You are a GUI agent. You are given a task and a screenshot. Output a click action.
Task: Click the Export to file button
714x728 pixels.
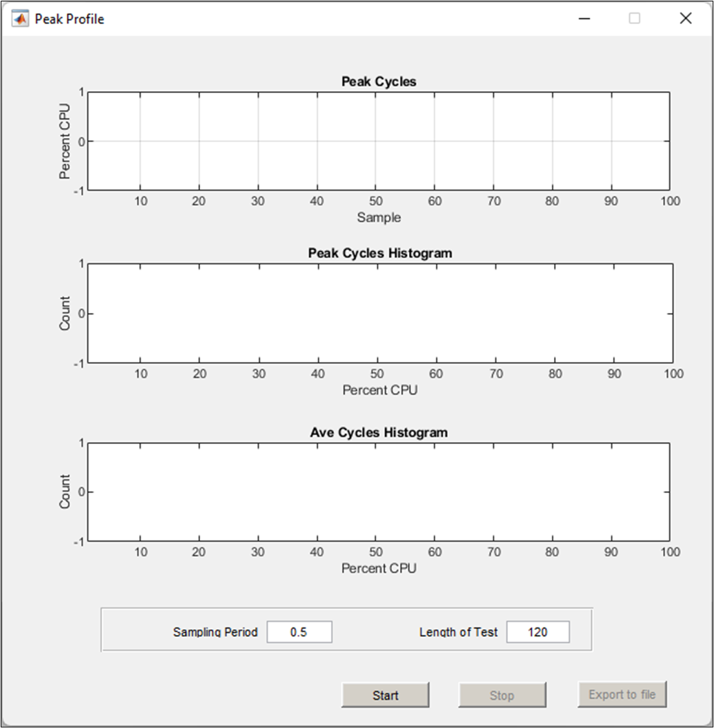coord(622,695)
